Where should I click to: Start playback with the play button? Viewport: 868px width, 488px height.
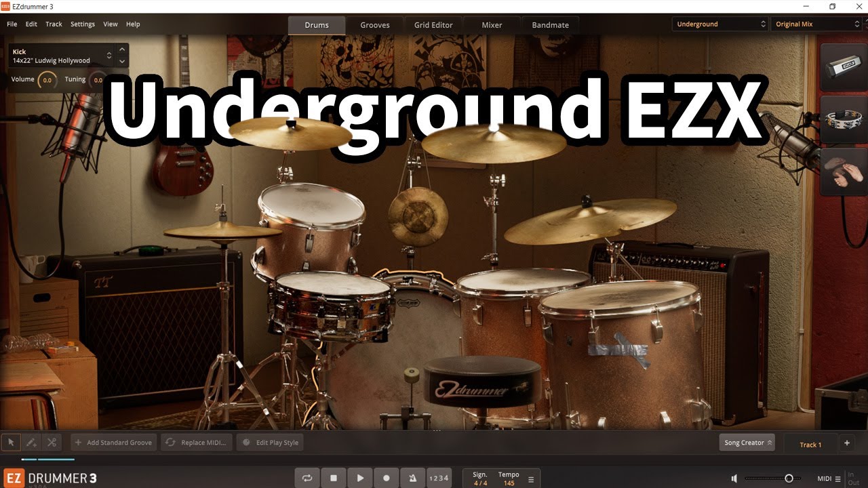[360, 478]
